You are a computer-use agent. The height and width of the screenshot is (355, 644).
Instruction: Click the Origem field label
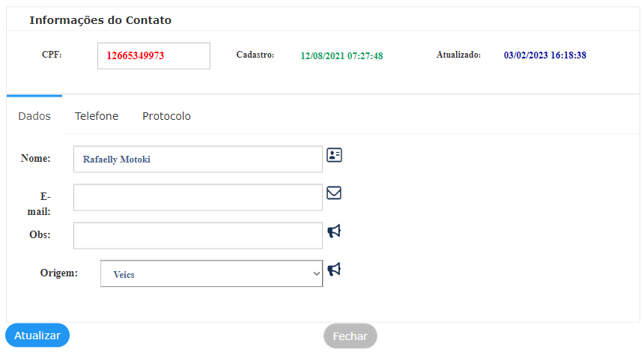click(58, 273)
